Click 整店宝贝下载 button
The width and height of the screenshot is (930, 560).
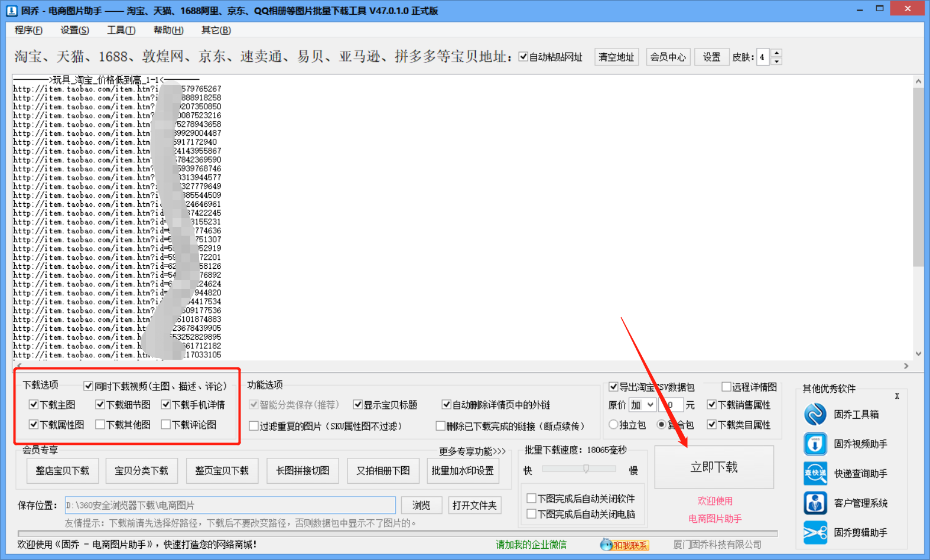62,471
